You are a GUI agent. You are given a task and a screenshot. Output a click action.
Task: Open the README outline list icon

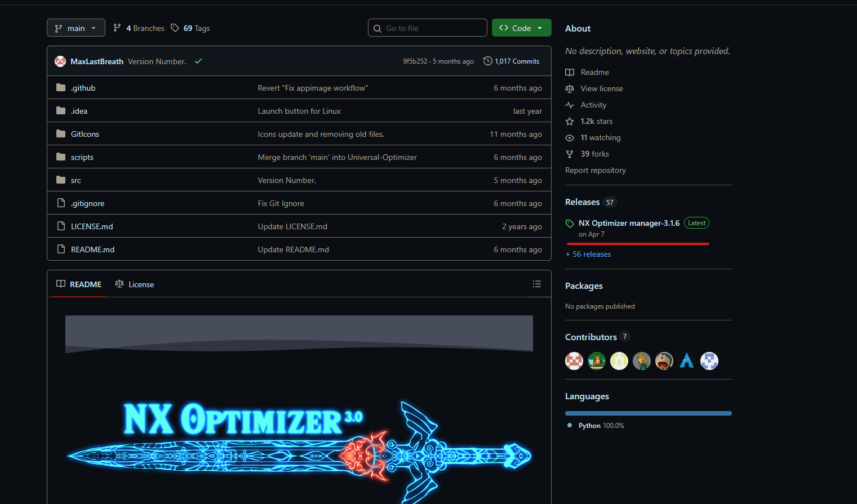[536, 284]
